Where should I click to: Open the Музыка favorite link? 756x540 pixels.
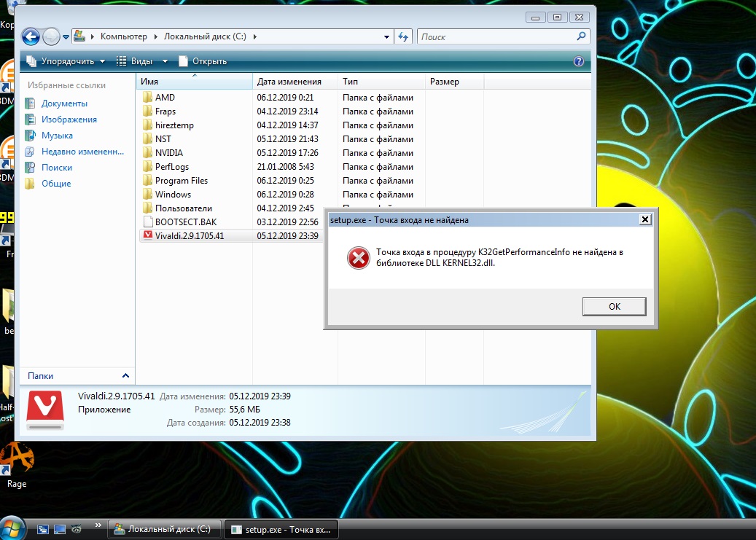57,135
